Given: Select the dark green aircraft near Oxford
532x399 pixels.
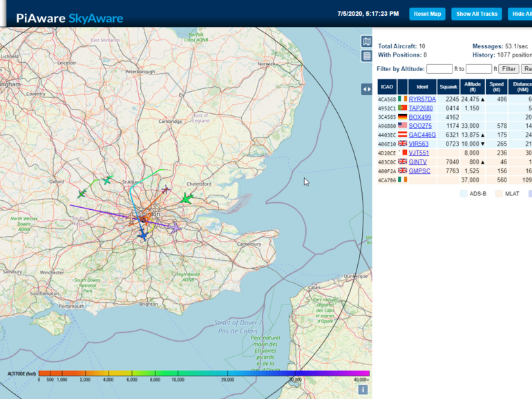Looking at the screenshot, I should pos(82,193).
